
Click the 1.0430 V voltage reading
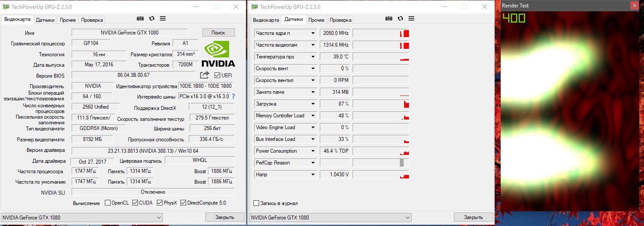point(336,175)
